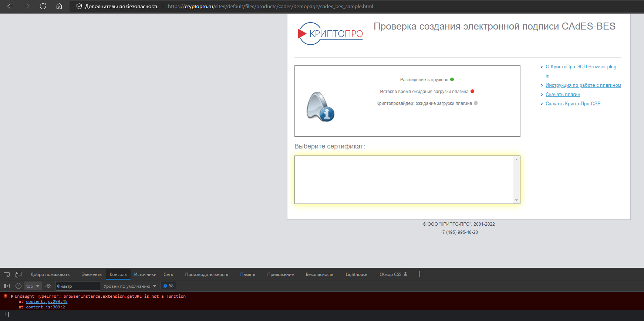Screen dimensions: 644x321
Task: Click the 'Фильтр' console filter field
Action: click(x=78, y=286)
